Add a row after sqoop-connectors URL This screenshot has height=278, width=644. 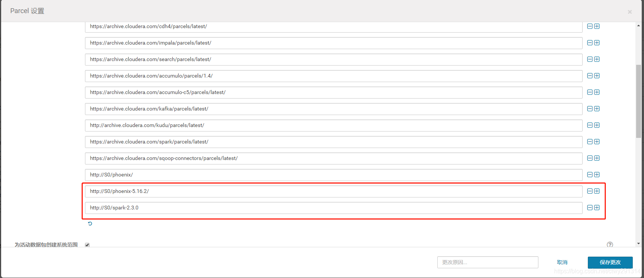point(597,158)
